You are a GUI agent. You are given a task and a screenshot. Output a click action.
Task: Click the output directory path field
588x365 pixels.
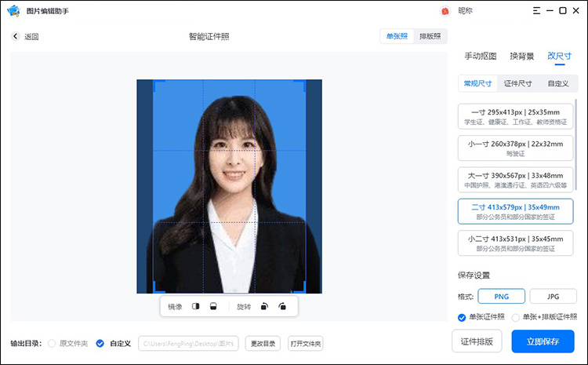tap(189, 343)
